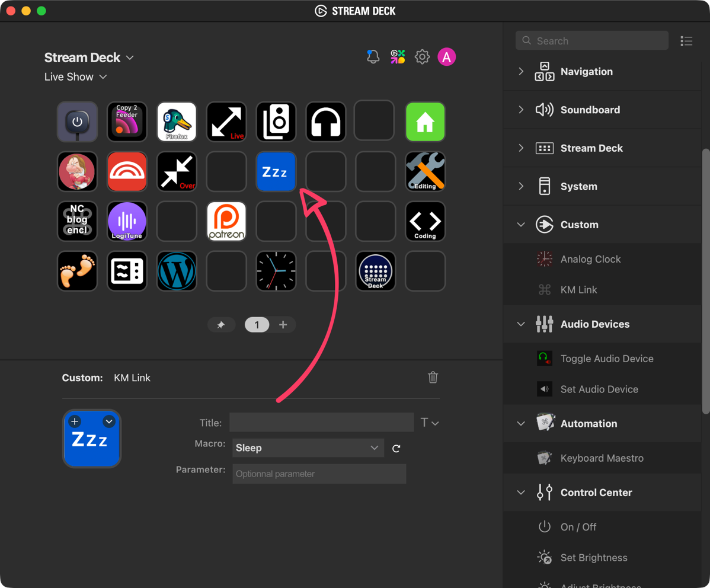This screenshot has height=588, width=710.
Task: Select the green Home key
Action: pyautogui.click(x=425, y=122)
